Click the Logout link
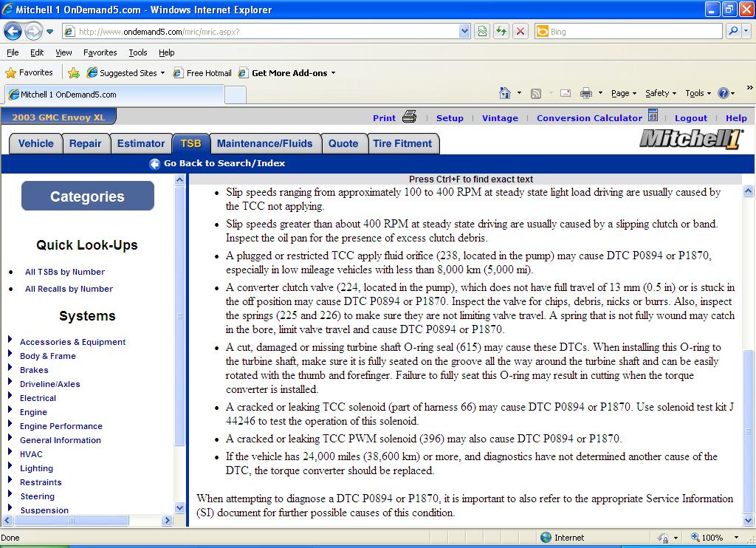This screenshot has height=548, width=756. pyautogui.click(x=691, y=118)
